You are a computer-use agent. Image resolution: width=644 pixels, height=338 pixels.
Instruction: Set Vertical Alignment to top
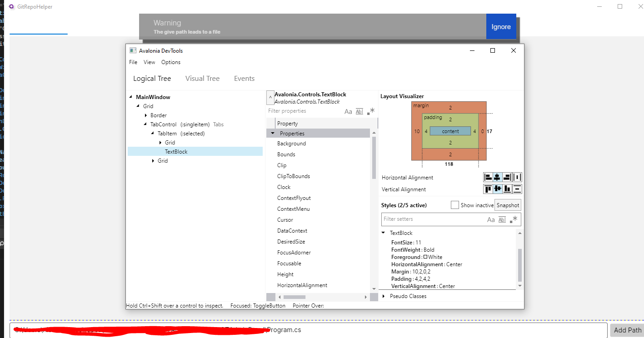[488, 189]
